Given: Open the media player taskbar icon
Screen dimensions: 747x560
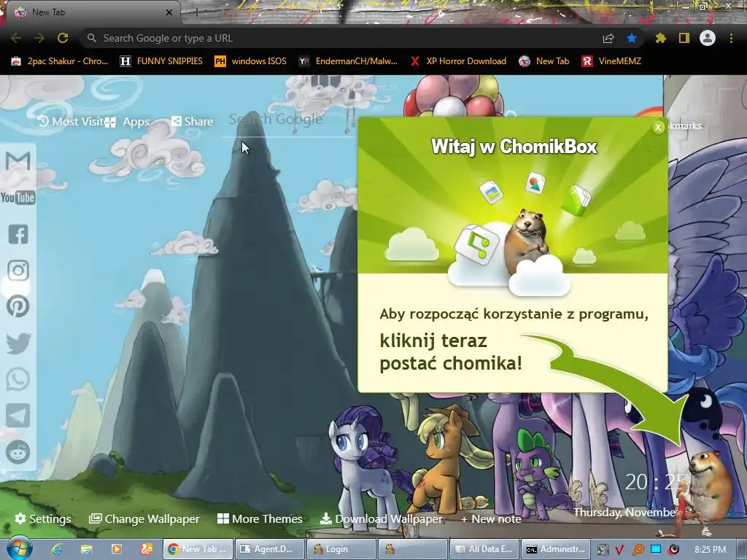Looking at the screenshot, I should click(116, 549).
